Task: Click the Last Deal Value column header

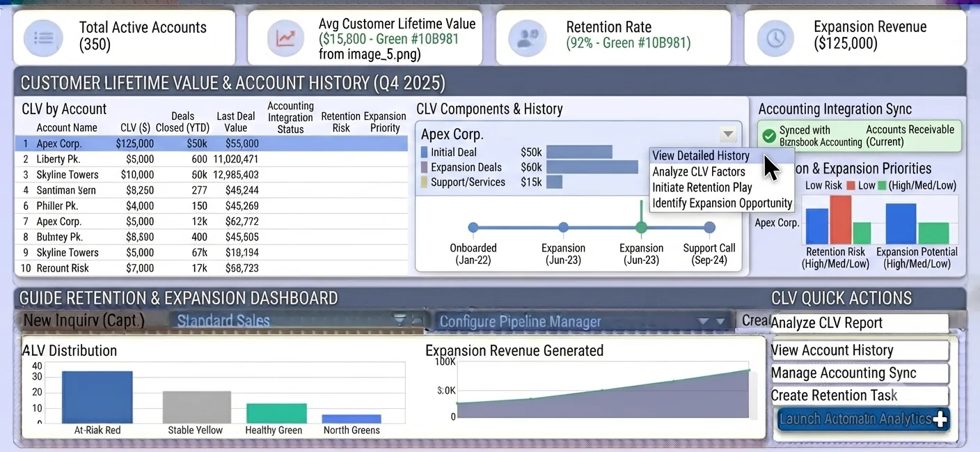Action: point(236,122)
